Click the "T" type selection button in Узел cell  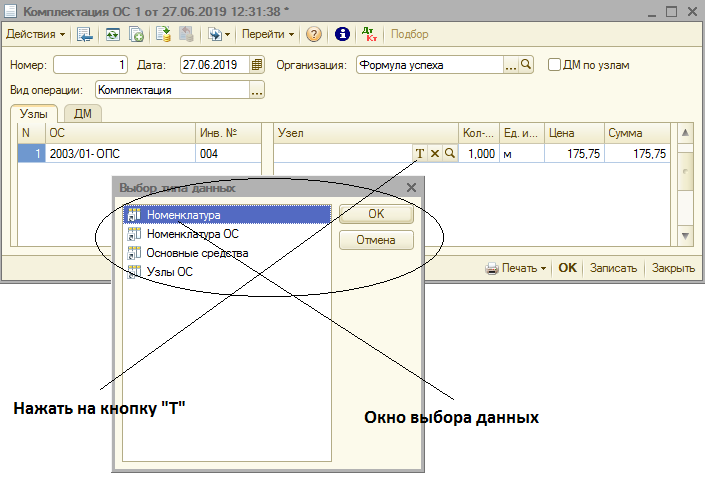420,154
